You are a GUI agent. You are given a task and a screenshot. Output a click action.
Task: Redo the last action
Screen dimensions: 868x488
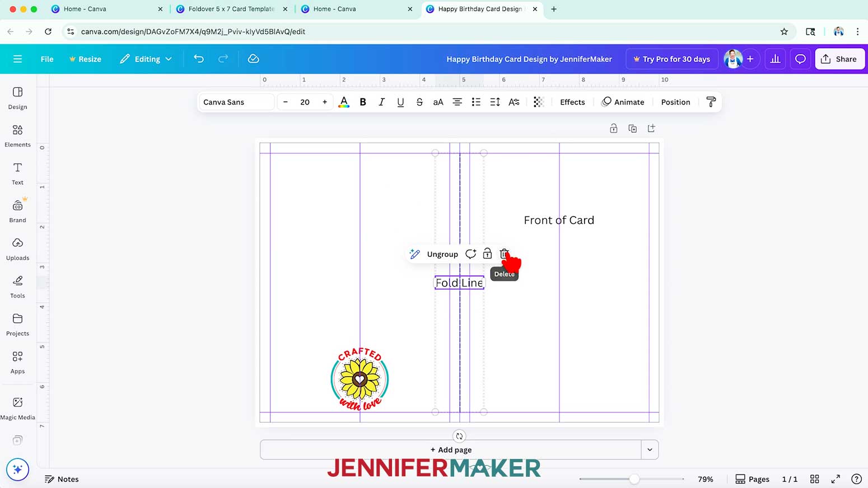click(x=223, y=59)
